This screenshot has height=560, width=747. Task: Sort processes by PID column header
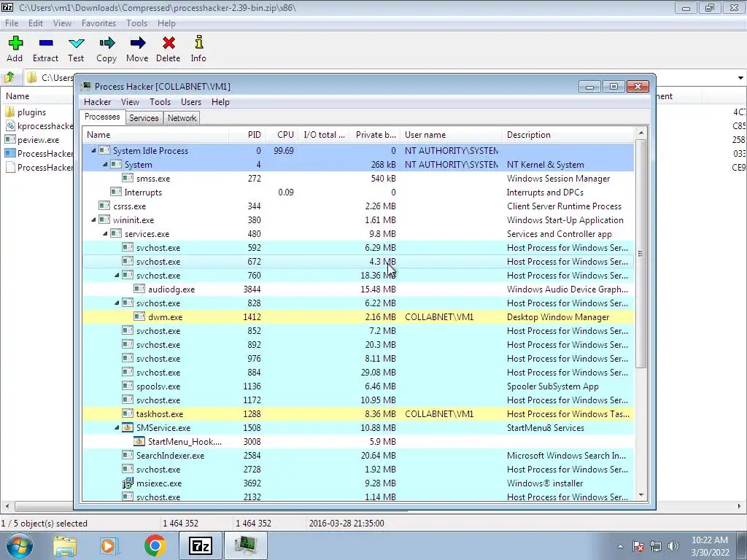point(247,135)
